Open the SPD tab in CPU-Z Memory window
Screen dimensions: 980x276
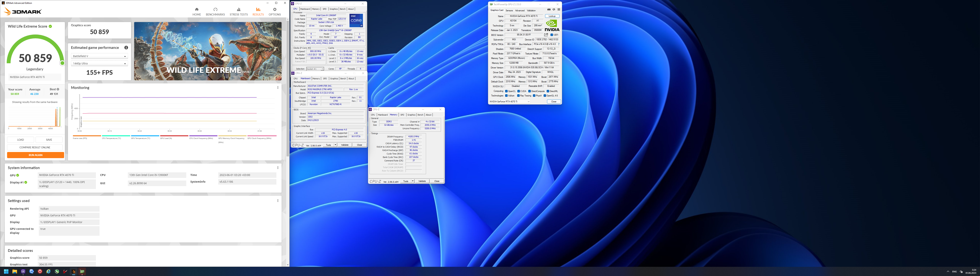[402, 115]
